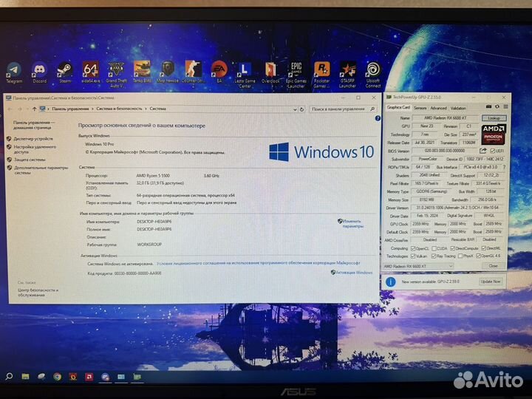Open the GPU-Z hamburger menu icon
This screenshot has width=532, height=399.
click(503, 108)
